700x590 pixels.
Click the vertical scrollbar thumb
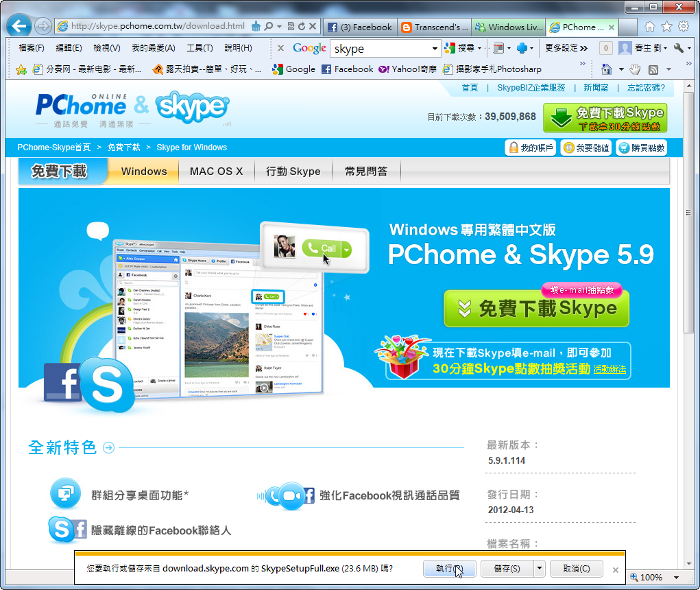(688, 212)
